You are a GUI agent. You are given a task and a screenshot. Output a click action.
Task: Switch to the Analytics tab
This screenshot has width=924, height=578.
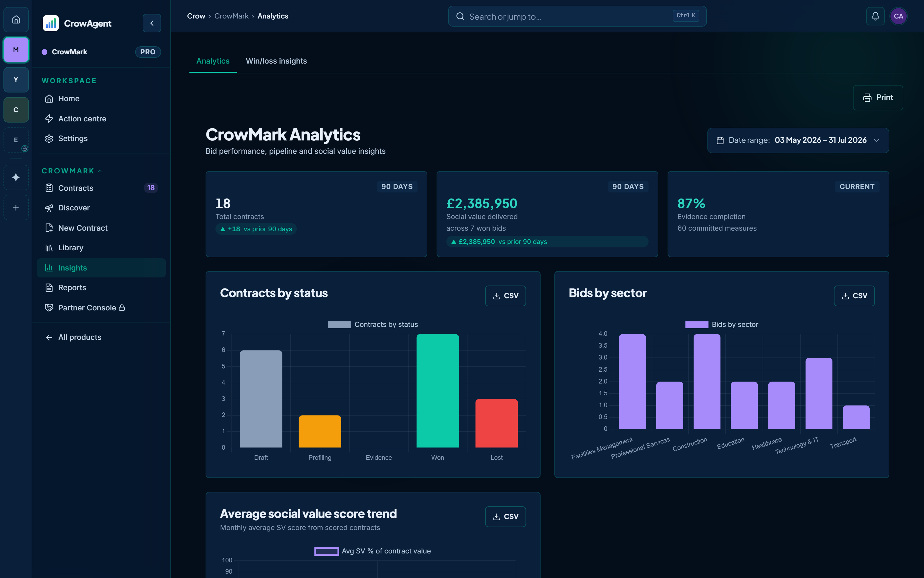[213, 61]
